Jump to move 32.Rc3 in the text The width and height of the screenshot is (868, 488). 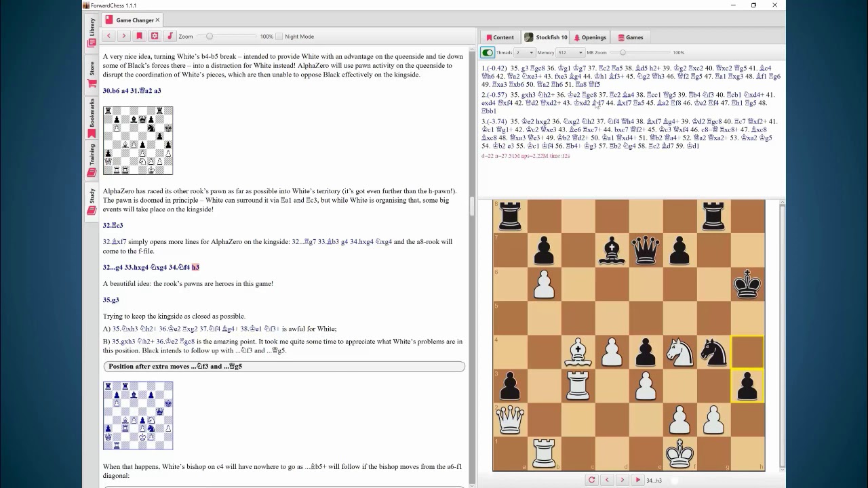pos(113,226)
